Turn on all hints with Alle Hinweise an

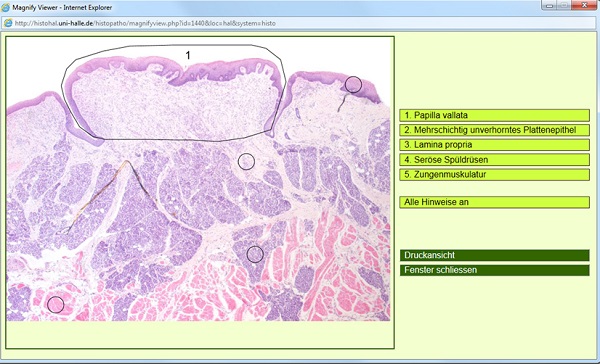(x=494, y=202)
